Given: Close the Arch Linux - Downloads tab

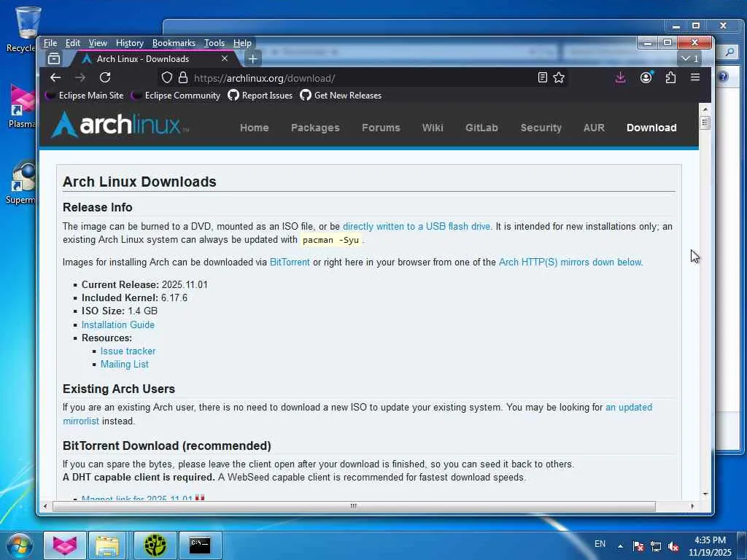Looking at the screenshot, I should [x=225, y=58].
